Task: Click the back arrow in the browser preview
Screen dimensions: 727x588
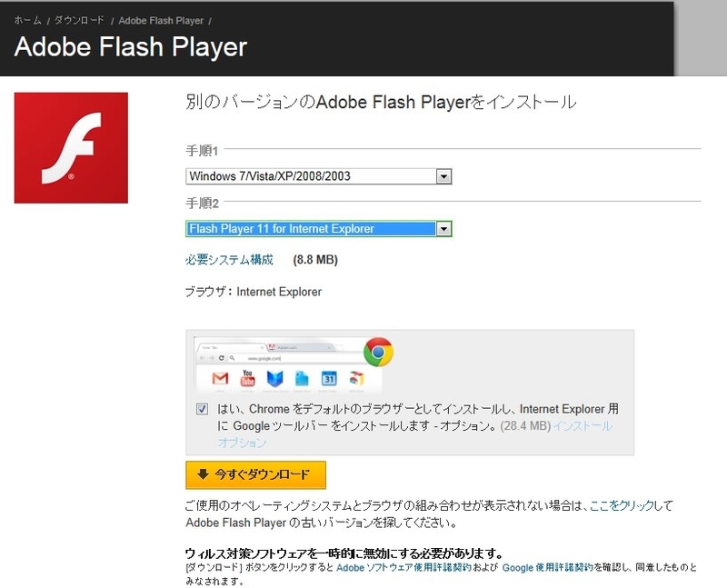Action: tap(202, 357)
